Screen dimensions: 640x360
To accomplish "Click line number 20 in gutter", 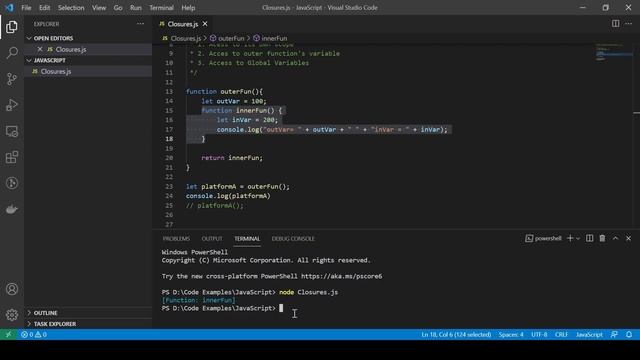I will point(169,158).
